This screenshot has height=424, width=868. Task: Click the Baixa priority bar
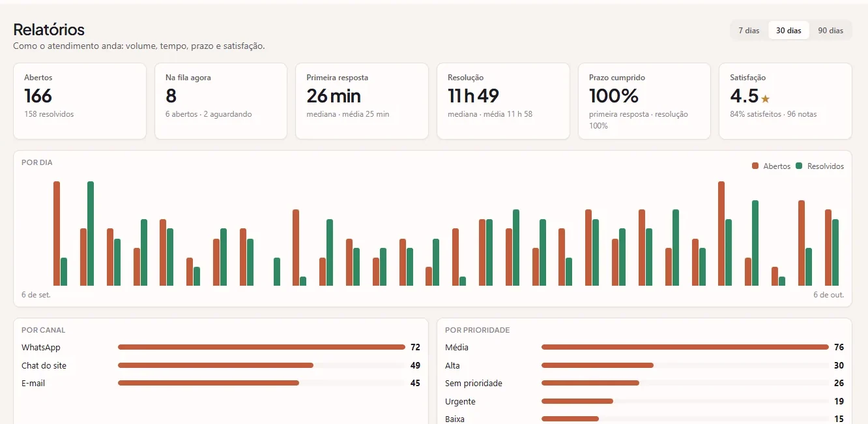point(570,419)
